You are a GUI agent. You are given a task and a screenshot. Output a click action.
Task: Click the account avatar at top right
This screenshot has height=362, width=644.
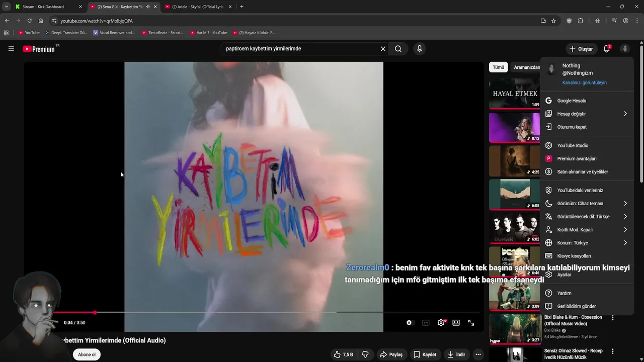coord(625,49)
